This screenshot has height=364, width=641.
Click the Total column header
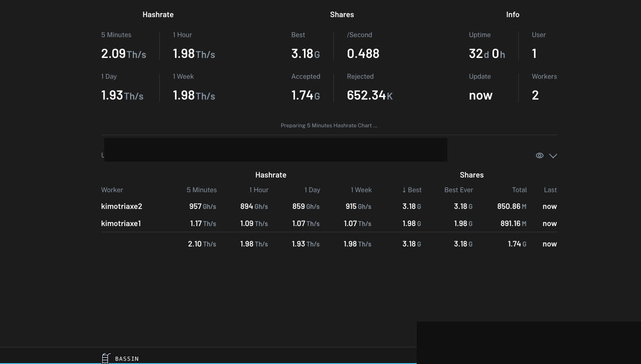click(519, 190)
